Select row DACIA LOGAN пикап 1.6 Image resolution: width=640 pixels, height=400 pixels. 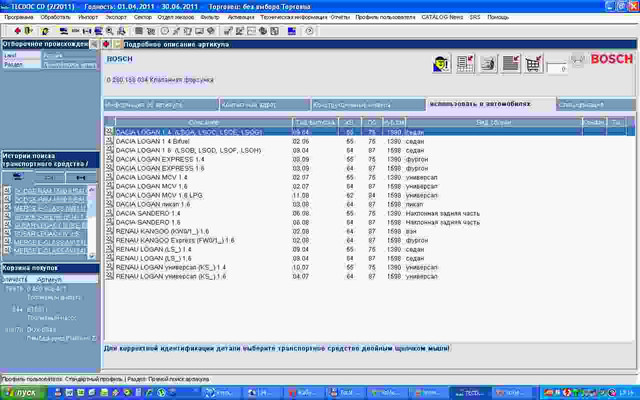click(x=369, y=204)
